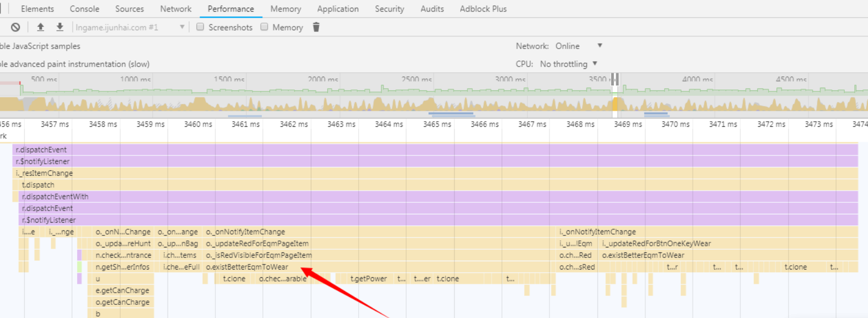
Task: Click the overview selection handle near 3500 ms
Action: (614, 79)
